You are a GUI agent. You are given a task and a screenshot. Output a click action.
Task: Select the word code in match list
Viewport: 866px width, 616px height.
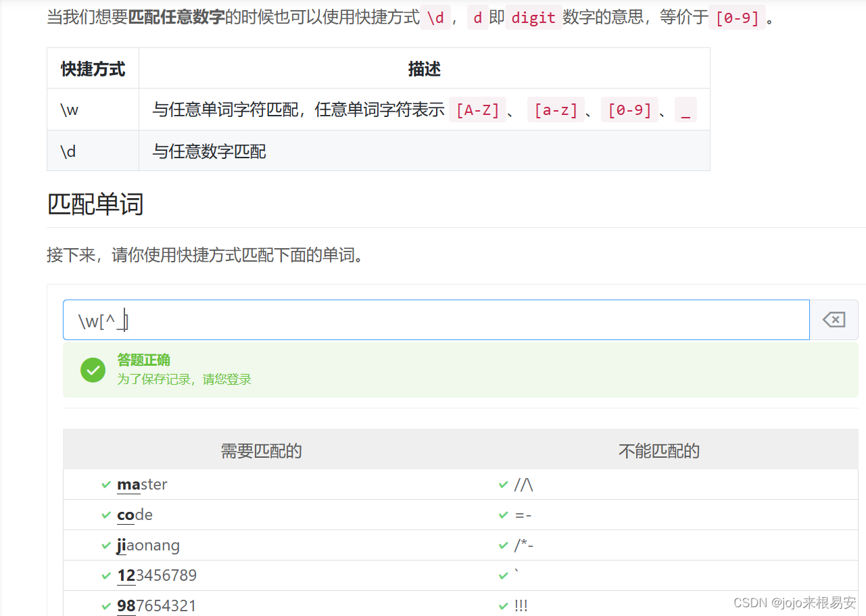[x=135, y=515]
